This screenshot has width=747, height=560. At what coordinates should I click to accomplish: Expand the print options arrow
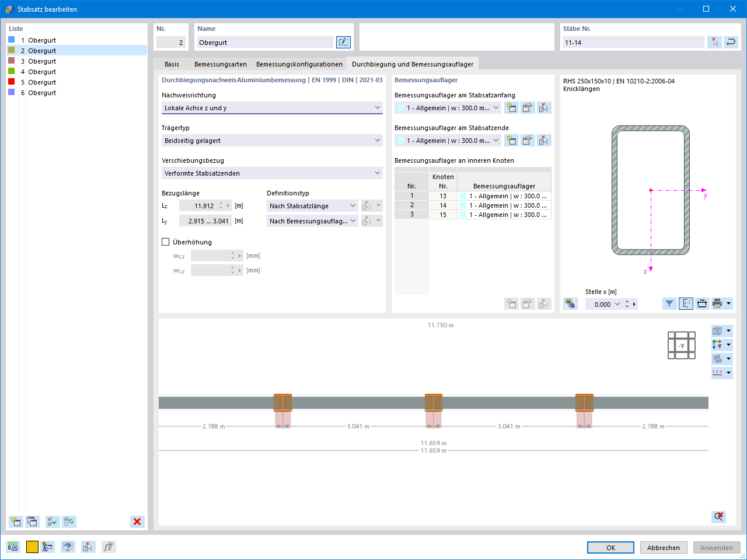[x=729, y=303]
